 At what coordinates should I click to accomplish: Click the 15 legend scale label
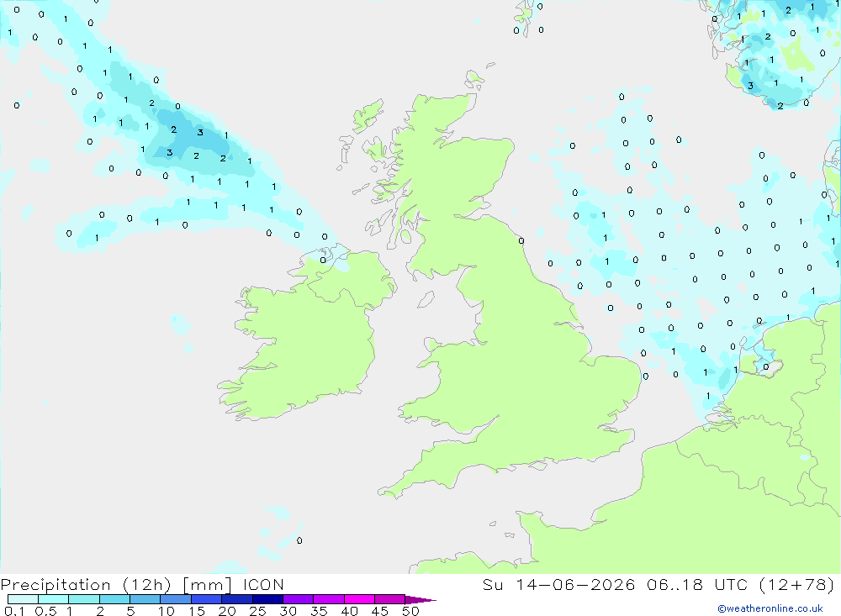pos(197,611)
